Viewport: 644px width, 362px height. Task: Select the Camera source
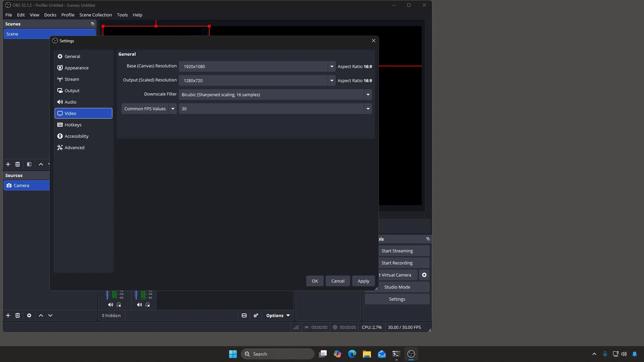27,185
